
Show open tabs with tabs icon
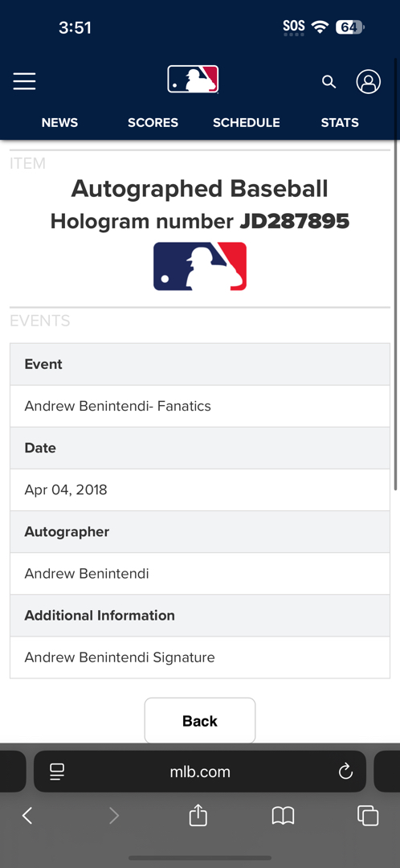point(368,816)
